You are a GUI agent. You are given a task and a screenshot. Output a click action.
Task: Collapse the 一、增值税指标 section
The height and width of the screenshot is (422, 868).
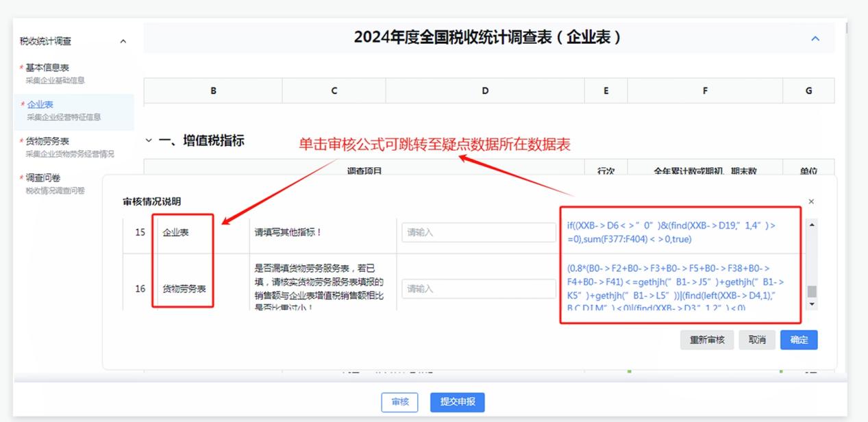(x=149, y=140)
